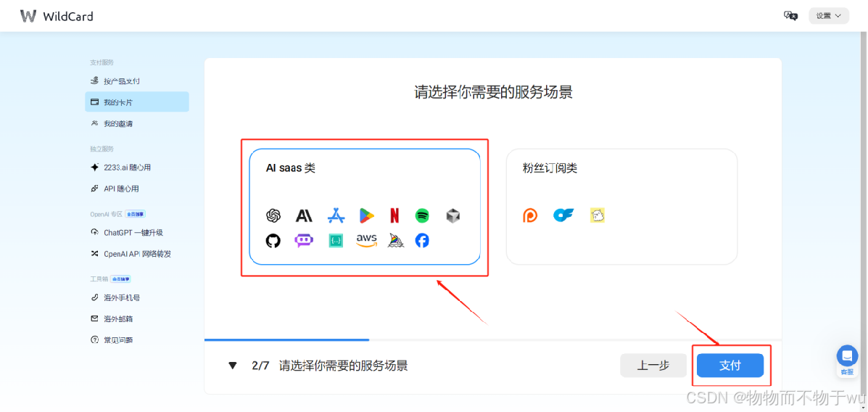This screenshot has height=412, width=868.
Task: Click the Spotify icon
Action: click(422, 215)
